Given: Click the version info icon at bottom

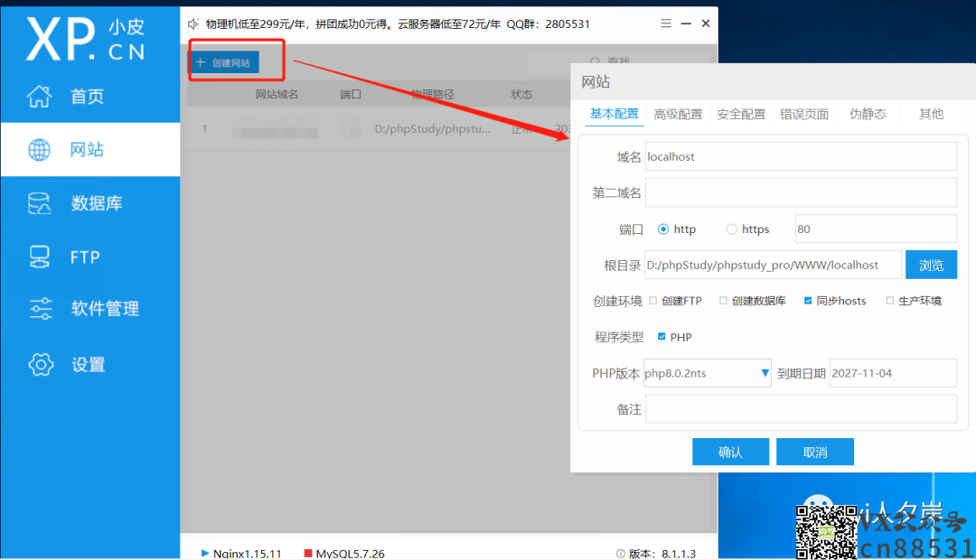Looking at the screenshot, I should tap(621, 553).
